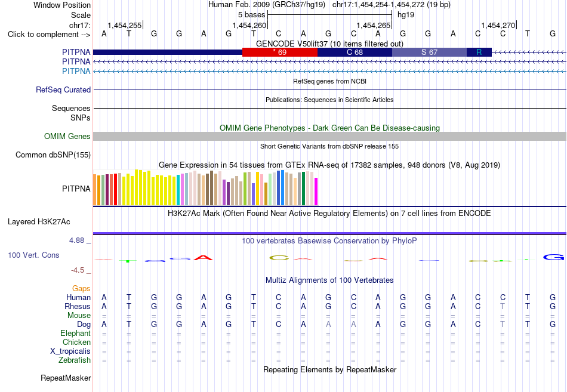The width and height of the screenshot is (567, 392).
Task: Open the OMIM Gene Phenotypes track title
Action: [329, 128]
